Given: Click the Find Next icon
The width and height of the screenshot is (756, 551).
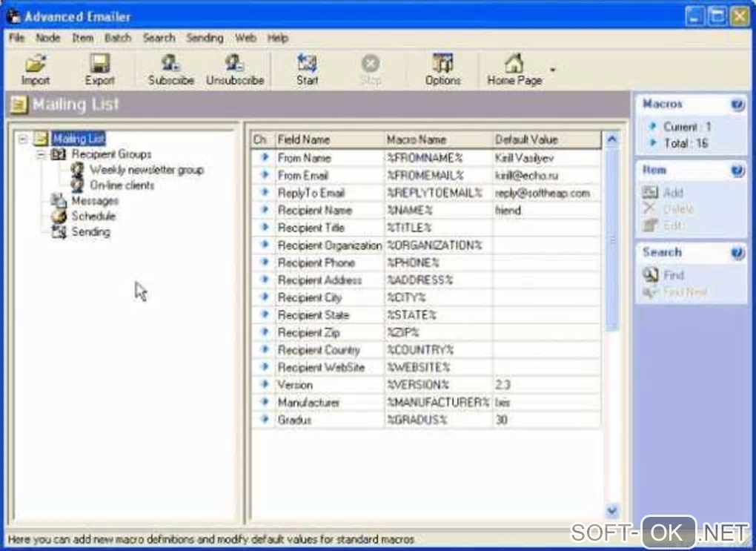Looking at the screenshot, I should coord(650,291).
